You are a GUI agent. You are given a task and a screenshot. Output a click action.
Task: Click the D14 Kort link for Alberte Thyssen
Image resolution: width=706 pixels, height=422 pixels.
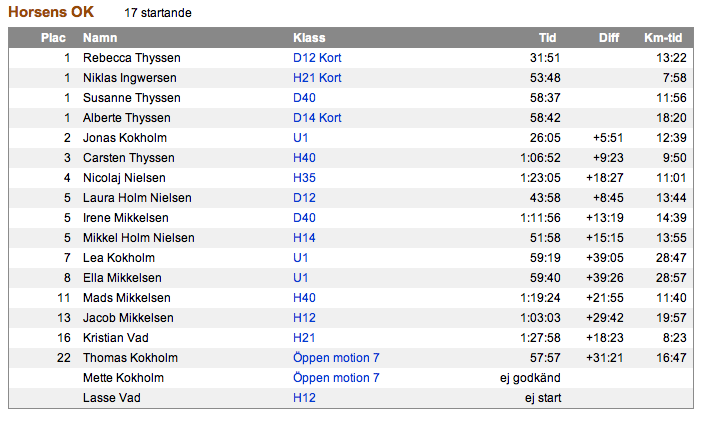click(317, 118)
